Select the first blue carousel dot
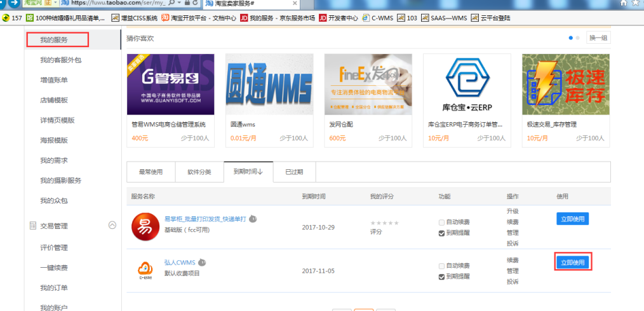The image size is (644, 311). coord(571,38)
